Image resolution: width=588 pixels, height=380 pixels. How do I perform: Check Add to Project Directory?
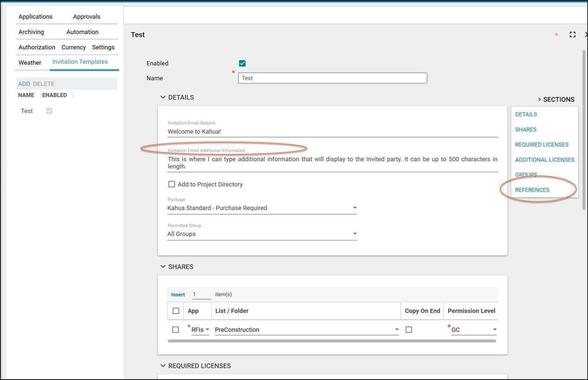coord(172,184)
